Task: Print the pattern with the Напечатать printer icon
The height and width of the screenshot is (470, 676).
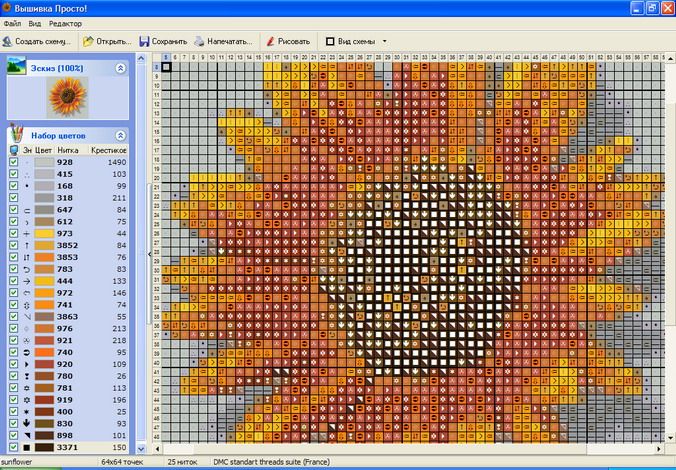Action: (200, 42)
